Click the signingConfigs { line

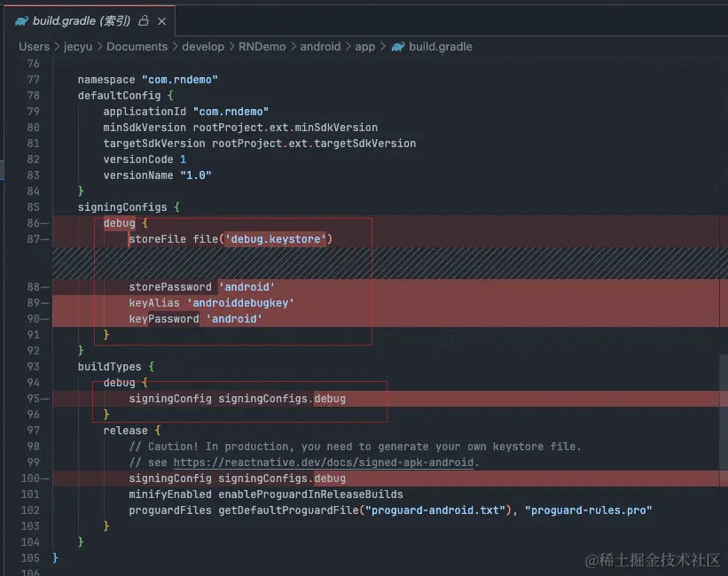[129, 207]
